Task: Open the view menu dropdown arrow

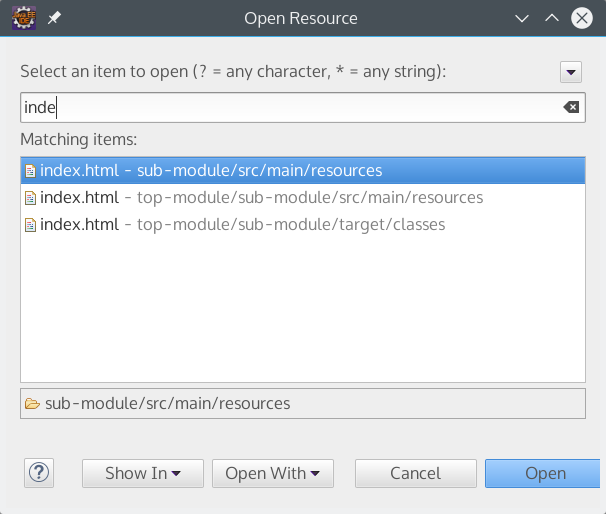Action: (571, 72)
